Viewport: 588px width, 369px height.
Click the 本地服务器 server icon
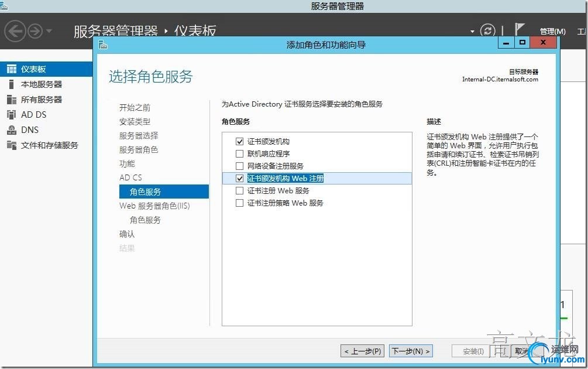(x=11, y=84)
